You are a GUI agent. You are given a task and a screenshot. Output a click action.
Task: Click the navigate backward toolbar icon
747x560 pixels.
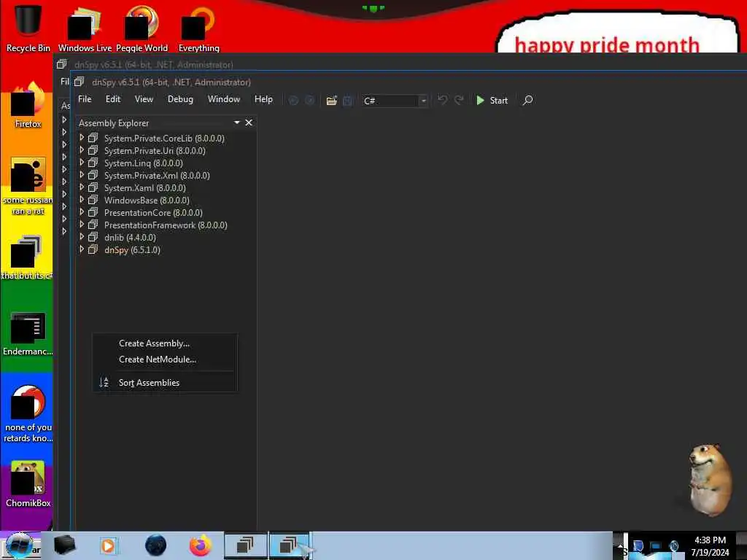coord(293,101)
